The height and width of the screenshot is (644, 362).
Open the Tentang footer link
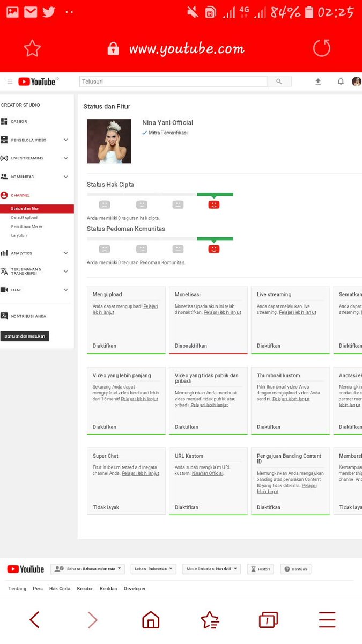click(17, 589)
